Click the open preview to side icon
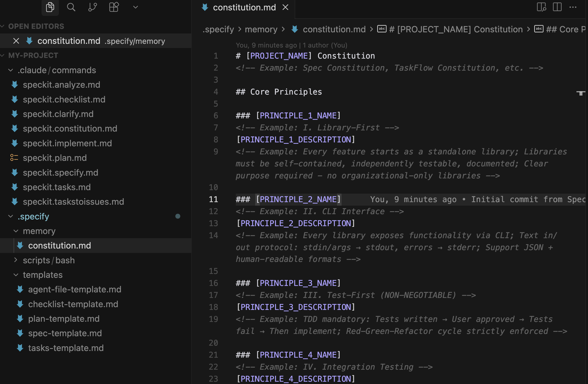The height and width of the screenshot is (384, 588). pos(541,7)
